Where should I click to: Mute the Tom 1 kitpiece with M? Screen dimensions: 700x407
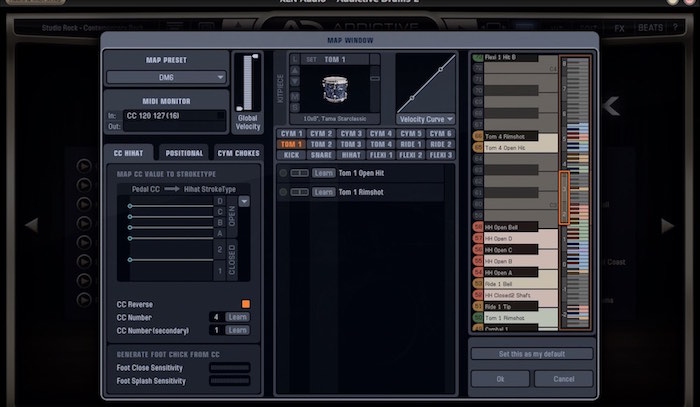coord(295,96)
